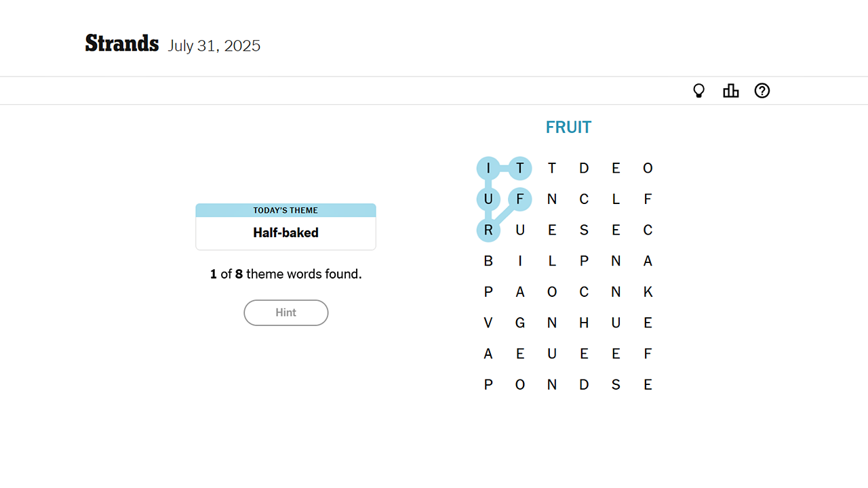Click the found word FRUIT label
Viewport: 868px width, 488px height.
pyautogui.click(x=568, y=127)
